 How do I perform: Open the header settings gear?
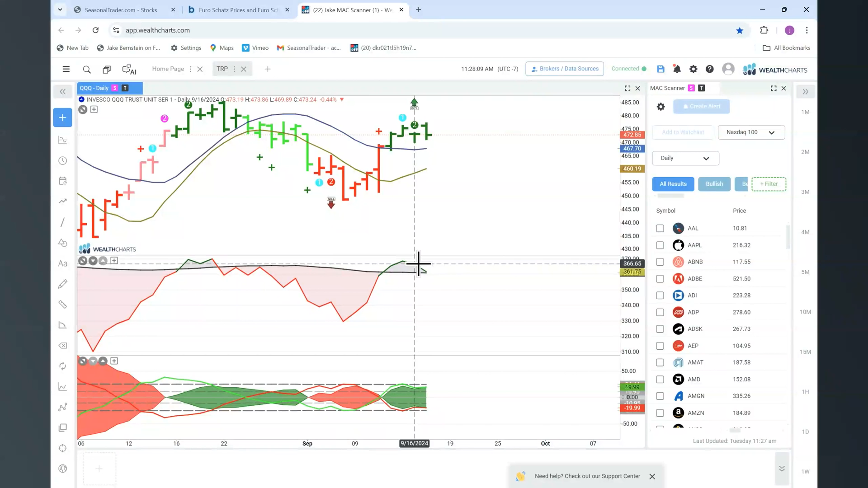693,69
